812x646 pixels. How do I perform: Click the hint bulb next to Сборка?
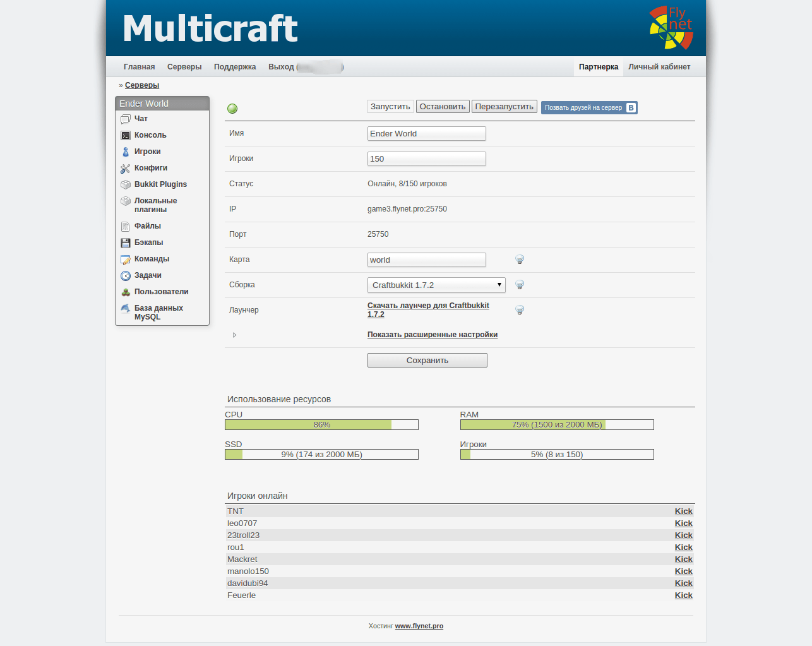pos(520,285)
